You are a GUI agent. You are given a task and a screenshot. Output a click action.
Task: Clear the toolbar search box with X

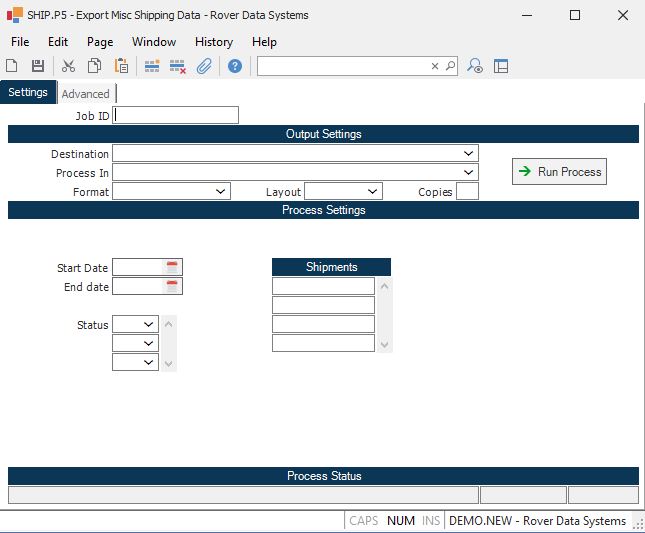click(x=435, y=66)
